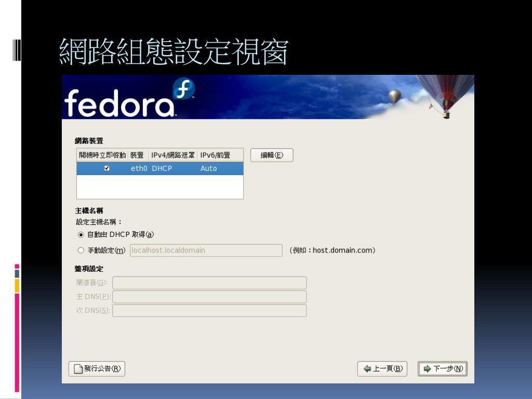Click the IPv4/網路遮罩 column header
532x399 pixels.
click(x=172, y=155)
